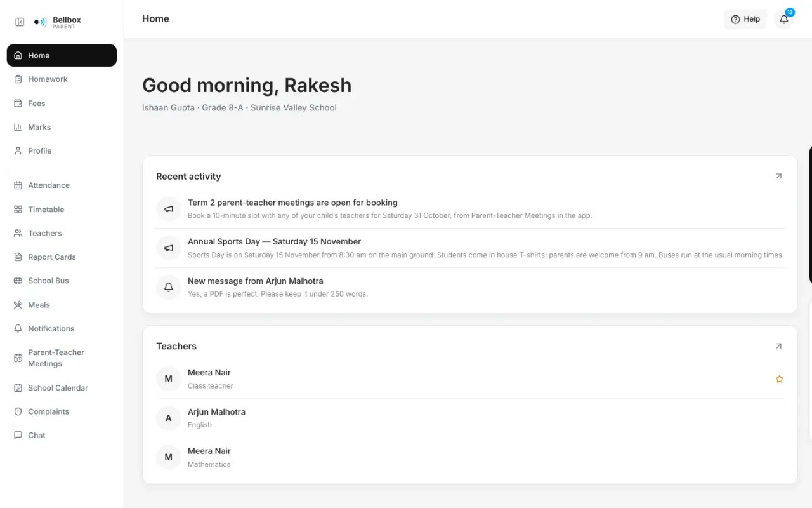The image size is (812, 508).
Task: Select the Arjun Malhotra English teacher row
Action: tap(469, 418)
